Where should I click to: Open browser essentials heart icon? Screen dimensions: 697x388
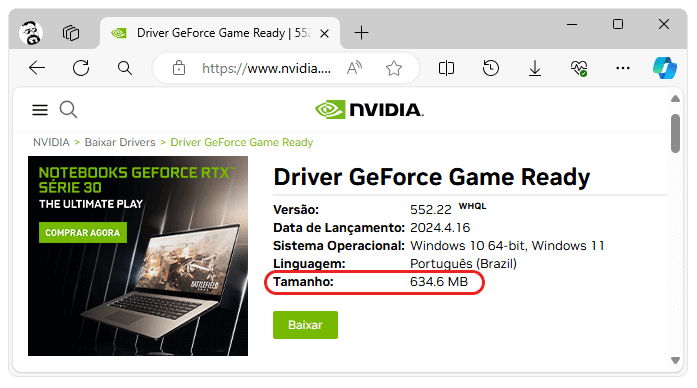579,68
